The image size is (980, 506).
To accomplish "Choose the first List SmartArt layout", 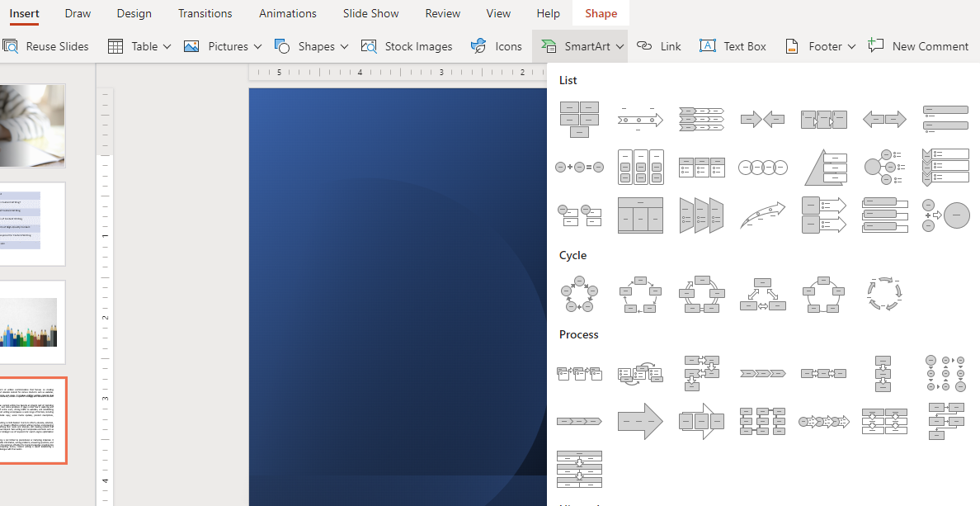I will coord(579,119).
